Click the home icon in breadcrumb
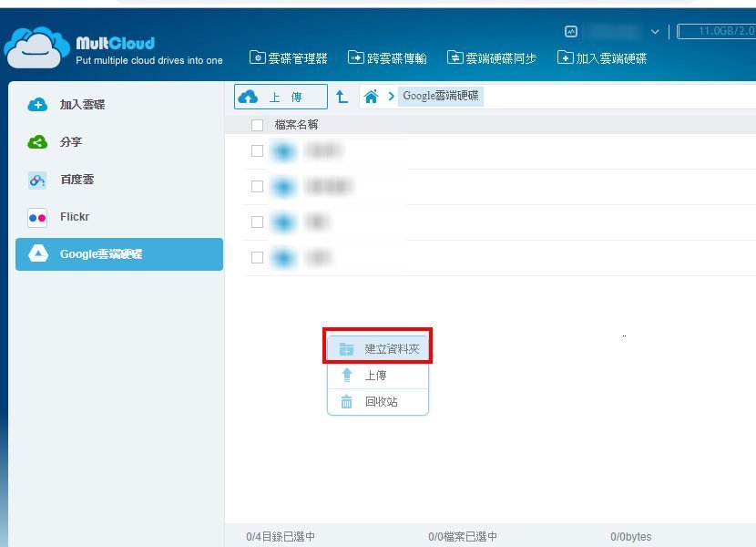This screenshot has width=756, height=547. click(x=371, y=97)
